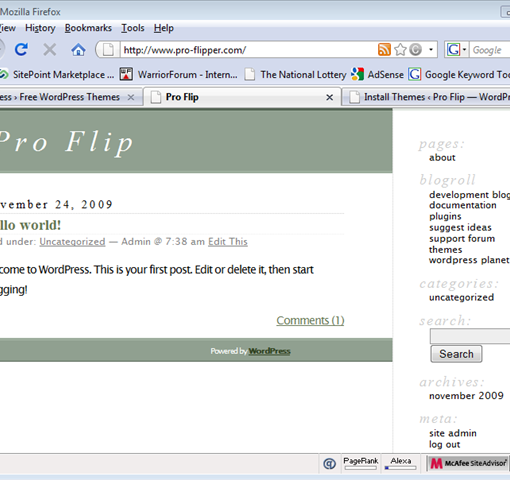Click the Stop loading X icon

pyautogui.click(x=50, y=50)
